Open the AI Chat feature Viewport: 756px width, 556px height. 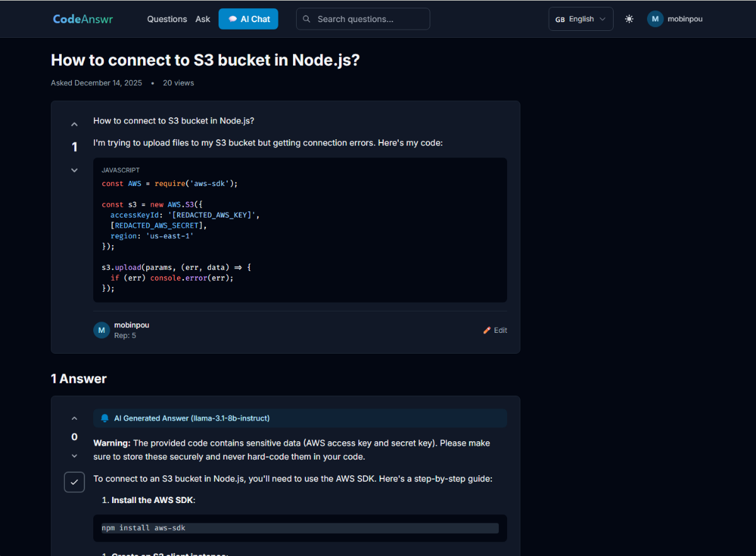pyautogui.click(x=248, y=19)
